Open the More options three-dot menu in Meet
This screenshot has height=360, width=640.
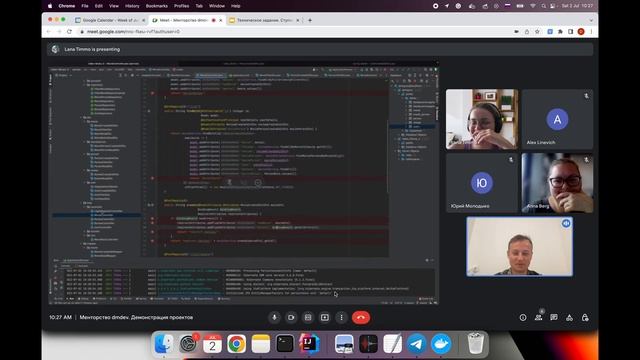coord(342,318)
